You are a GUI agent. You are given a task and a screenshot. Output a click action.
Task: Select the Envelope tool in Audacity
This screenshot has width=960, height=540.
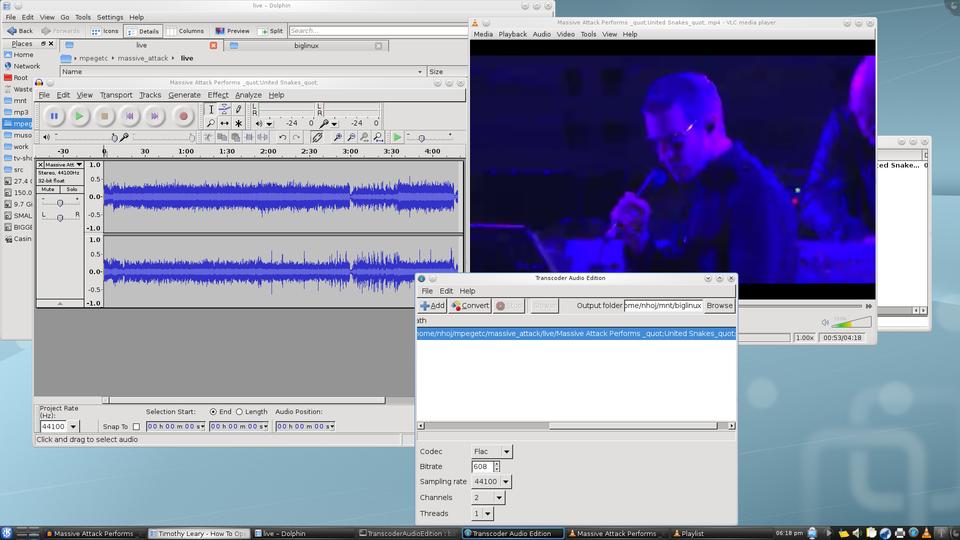point(224,109)
